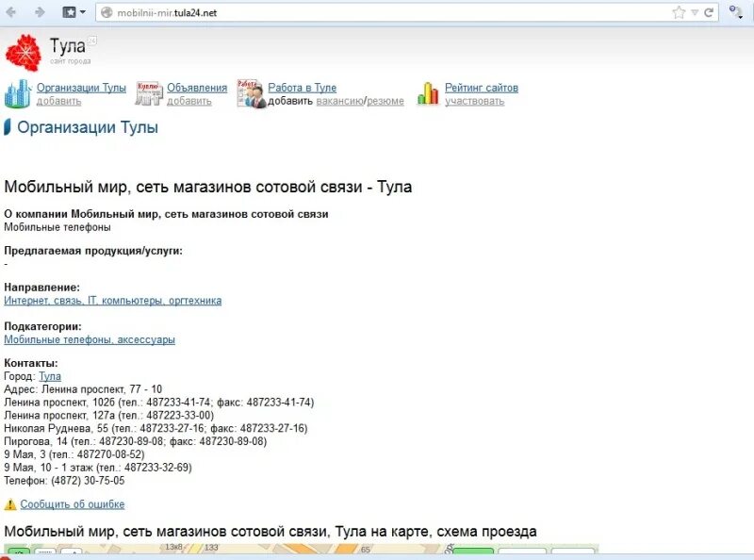Image resolution: width=754 pixels, height=560 pixels.
Task: Click the blue buildings organizations icon
Action: (x=17, y=93)
